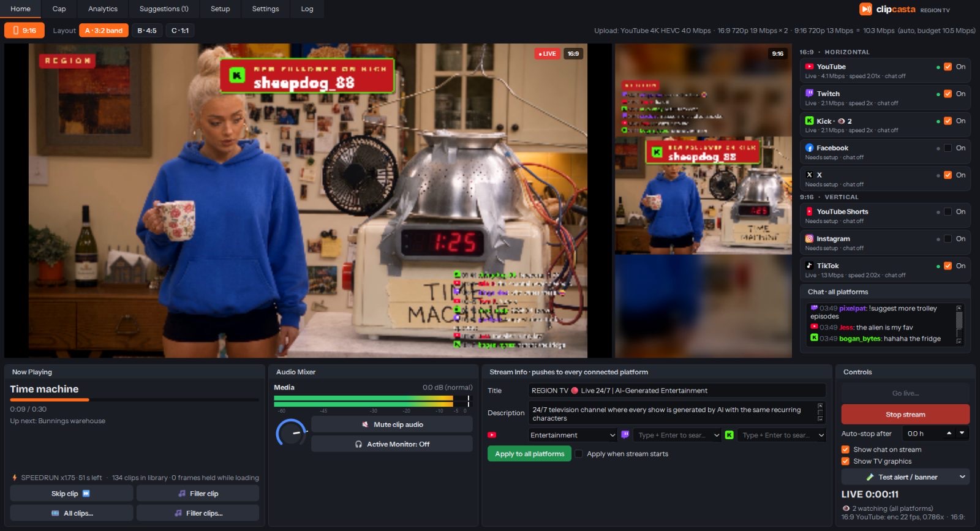Image resolution: width=980 pixels, height=531 pixels.
Task: Click the Kick icon on bogan_bytes' chat message
Action: tap(814, 337)
